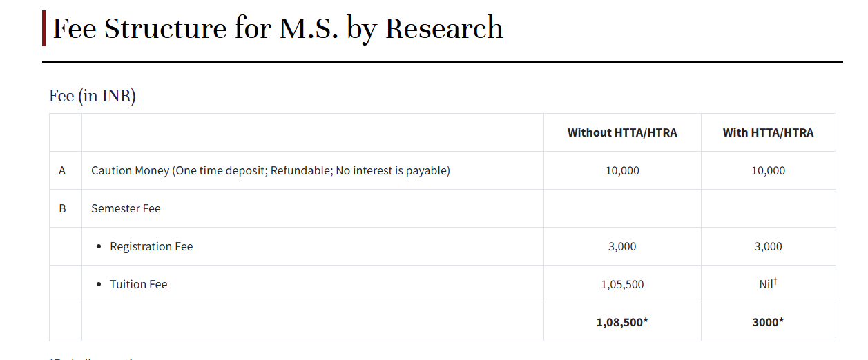Image resolution: width=868 pixels, height=360 pixels.
Task: Click 3,000 in the Without HTTA/HTRA column
Action: coord(622,246)
